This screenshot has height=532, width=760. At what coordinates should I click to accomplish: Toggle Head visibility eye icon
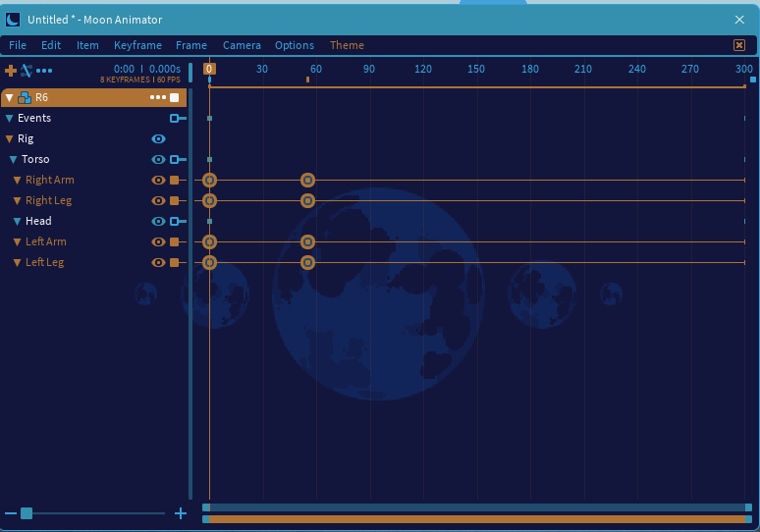(158, 222)
